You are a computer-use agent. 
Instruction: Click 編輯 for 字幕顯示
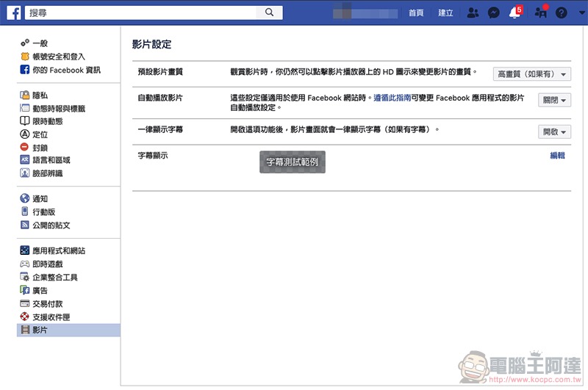(557, 155)
